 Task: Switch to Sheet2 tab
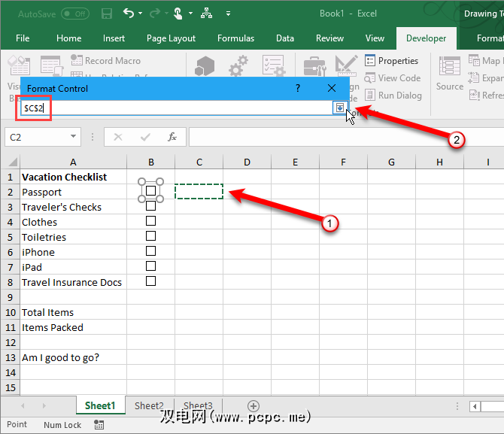click(149, 406)
